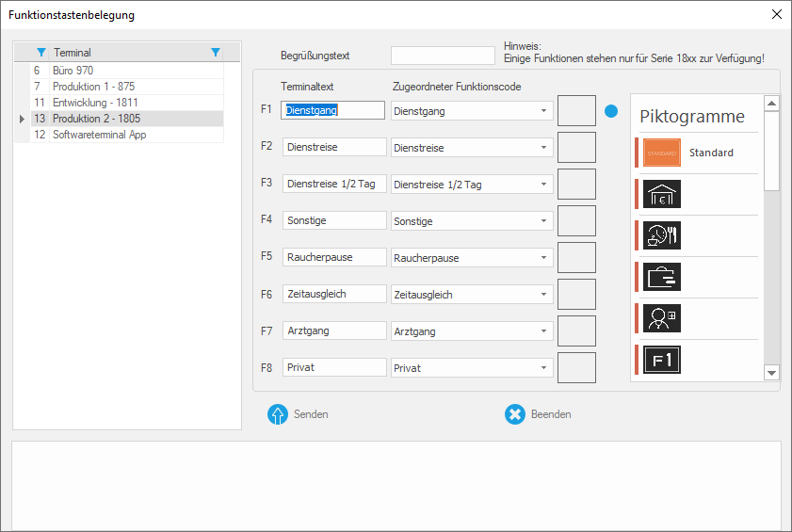
Task: Click the Begrüßungstext input field
Action: point(442,56)
